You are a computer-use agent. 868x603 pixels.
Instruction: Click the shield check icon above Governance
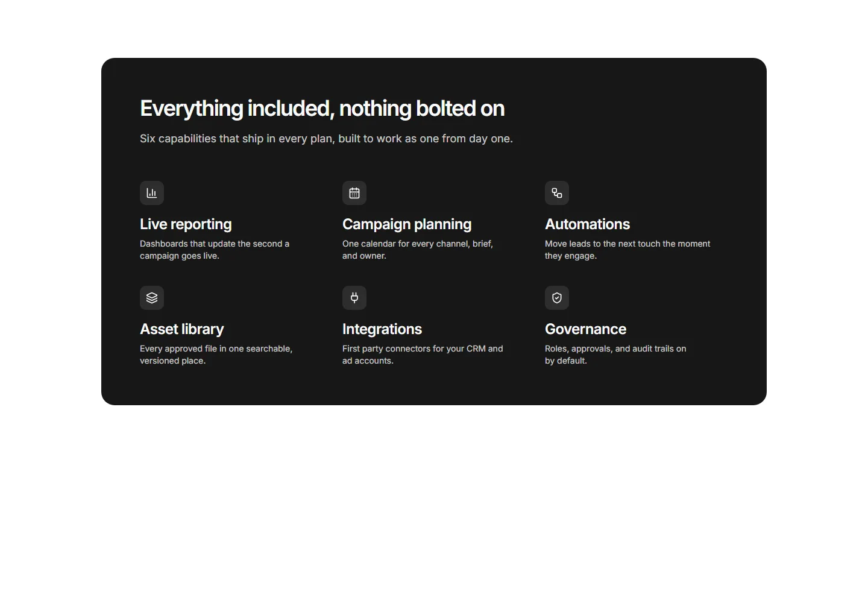pos(557,298)
